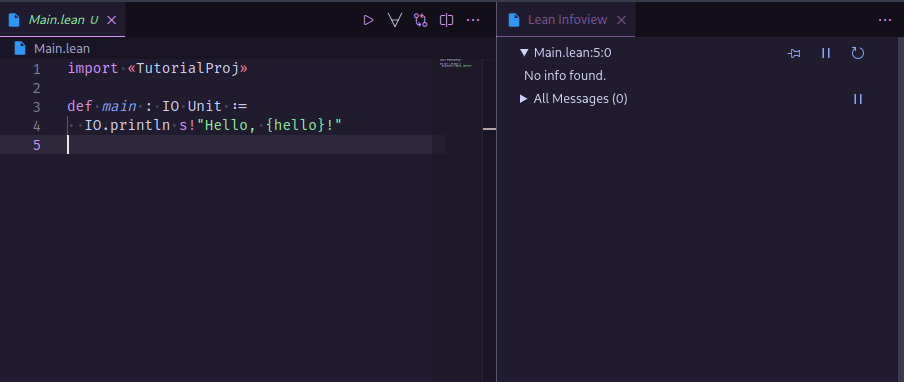The width and height of the screenshot is (904, 382).
Task: Split the editor to the right
Action: tap(446, 20)
